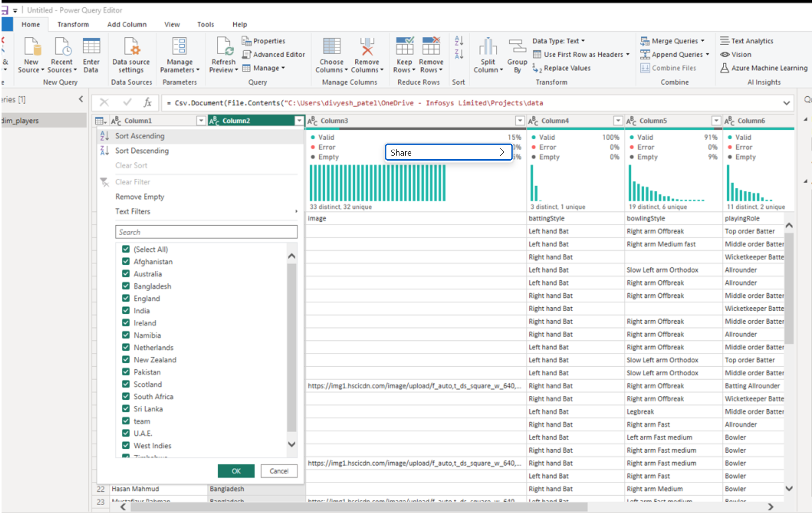Expand the formula bar chevron

(x=786, y=103)
